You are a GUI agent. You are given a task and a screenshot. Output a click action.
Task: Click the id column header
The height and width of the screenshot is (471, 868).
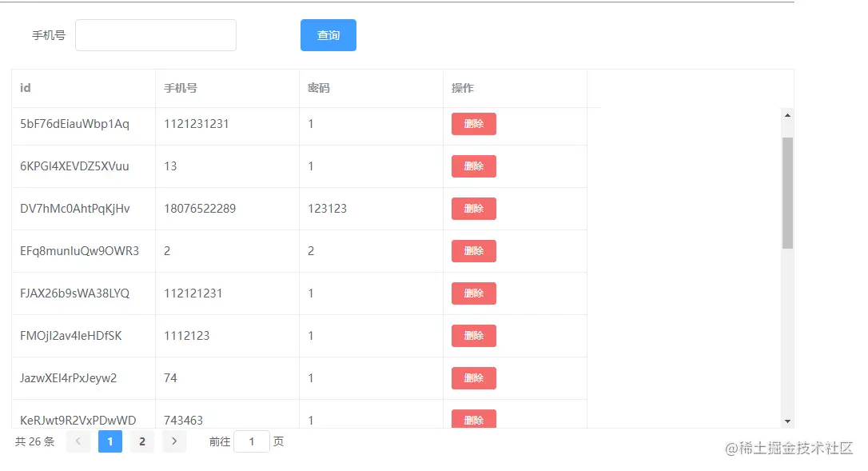[x=25, y=88]
